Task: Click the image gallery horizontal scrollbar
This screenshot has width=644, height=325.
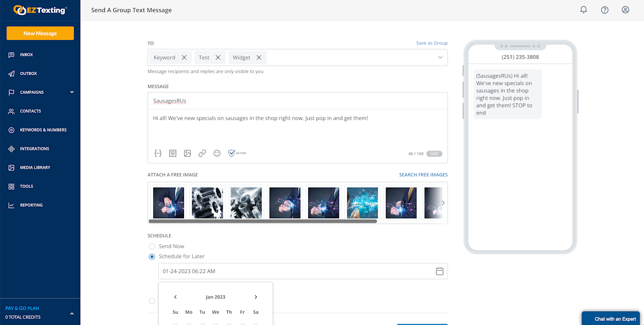Action: click(x=263, y=221)
